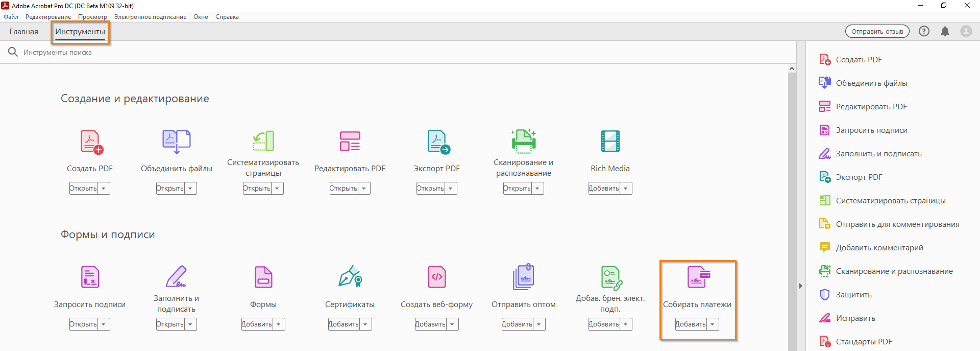980x351 pixels.
Task: Click Открыть under Сканирование и распознавание
Action: pos(518,189)
